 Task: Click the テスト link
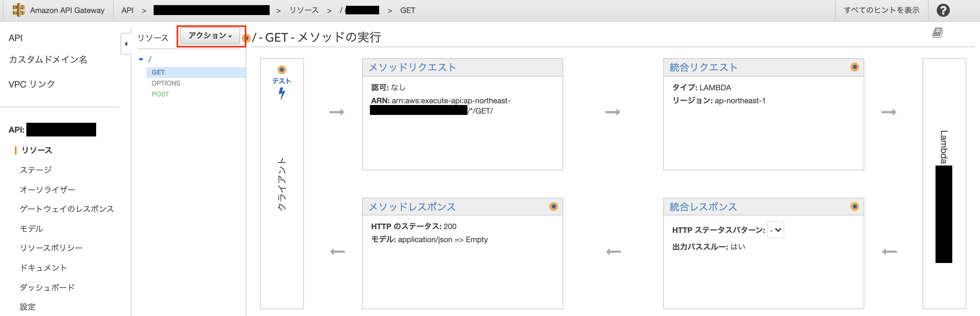tap(282, 81)
